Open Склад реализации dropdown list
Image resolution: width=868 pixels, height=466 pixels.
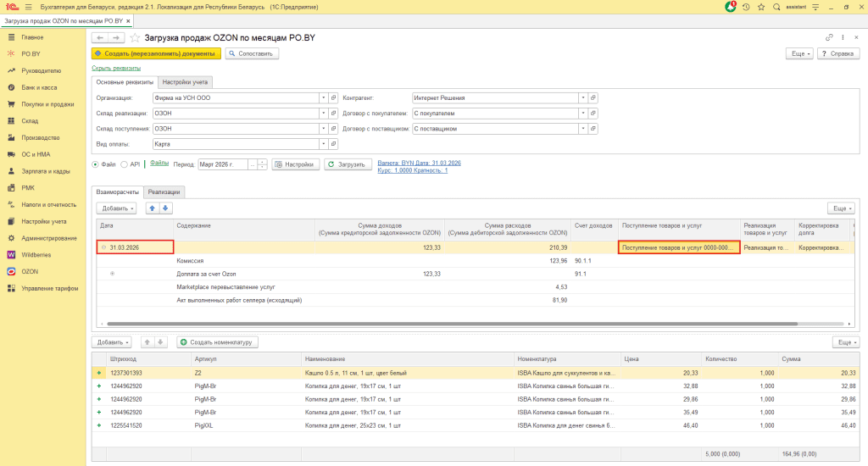click(323, 114)
